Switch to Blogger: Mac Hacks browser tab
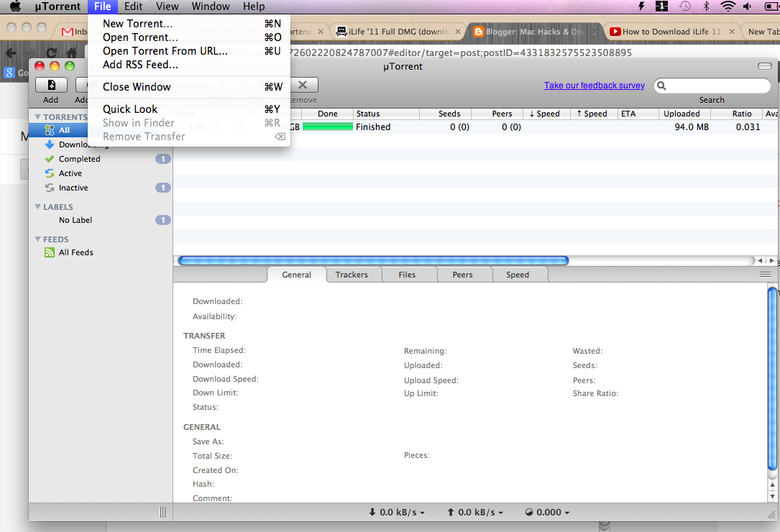 point(535,32)
